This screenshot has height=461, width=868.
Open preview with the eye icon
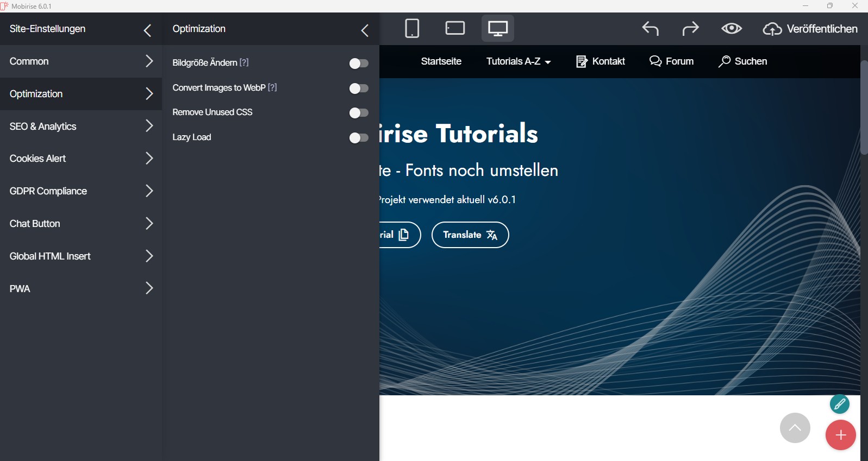[732, 29]
